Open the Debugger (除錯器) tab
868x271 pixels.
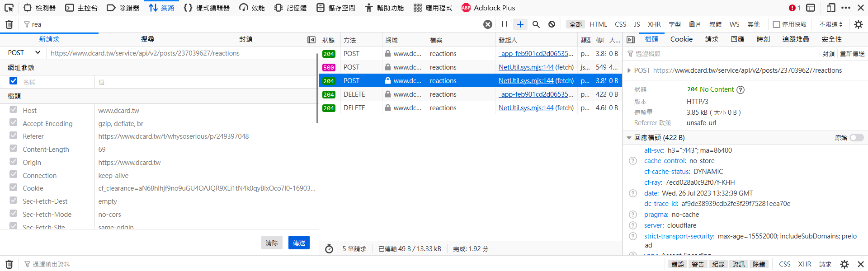coord(123,8)
